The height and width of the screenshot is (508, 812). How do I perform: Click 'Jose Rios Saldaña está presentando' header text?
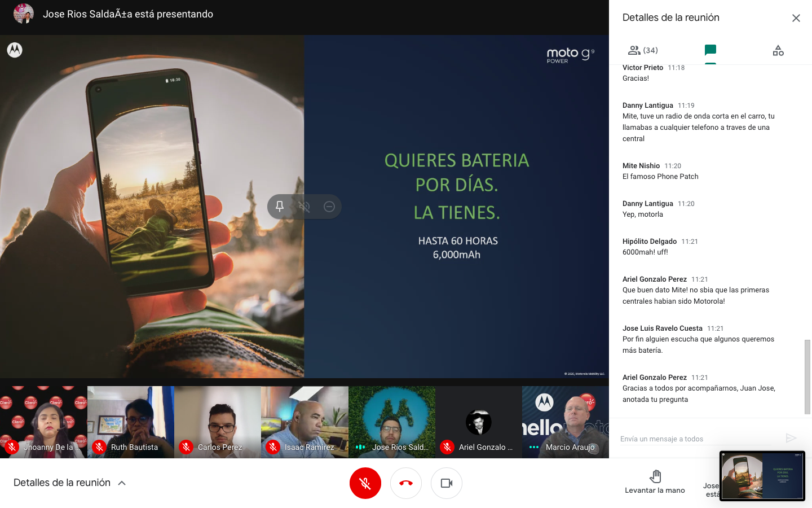(x=128, y=14)
